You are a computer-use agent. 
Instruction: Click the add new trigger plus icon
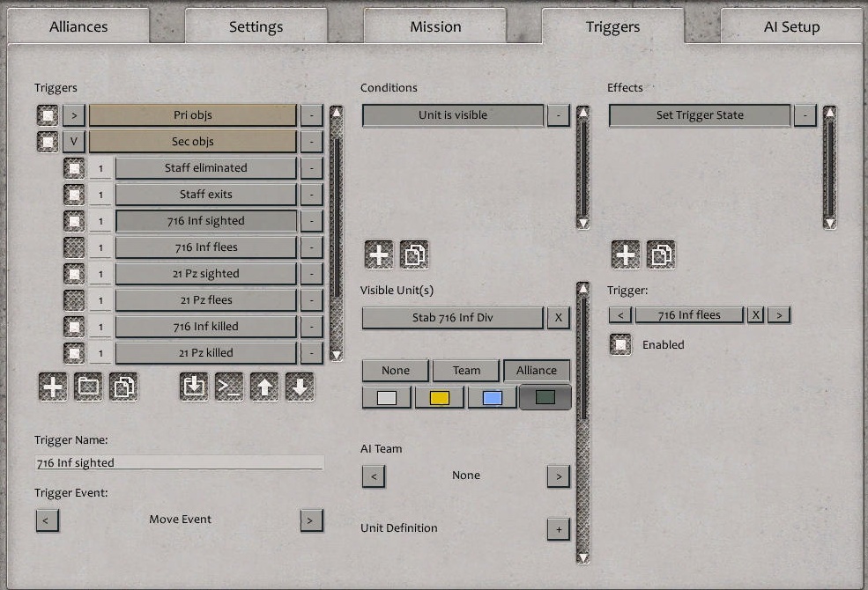click(52, 386)
